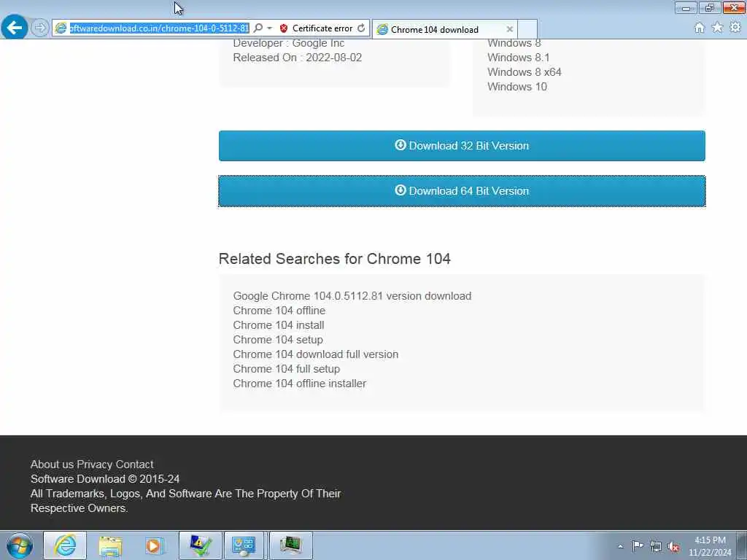
Task: Click the page icon in the address bar
Action: [61, 28]
